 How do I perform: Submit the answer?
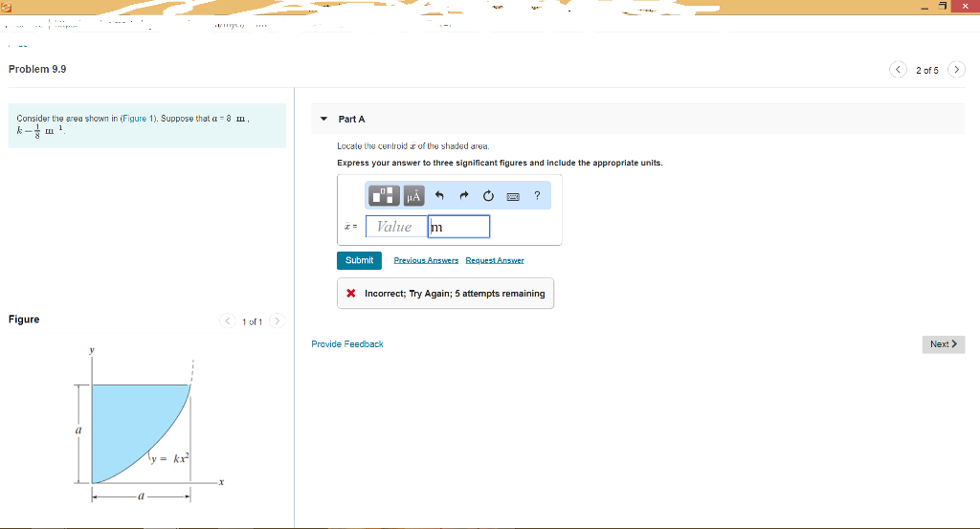point(360,260)
